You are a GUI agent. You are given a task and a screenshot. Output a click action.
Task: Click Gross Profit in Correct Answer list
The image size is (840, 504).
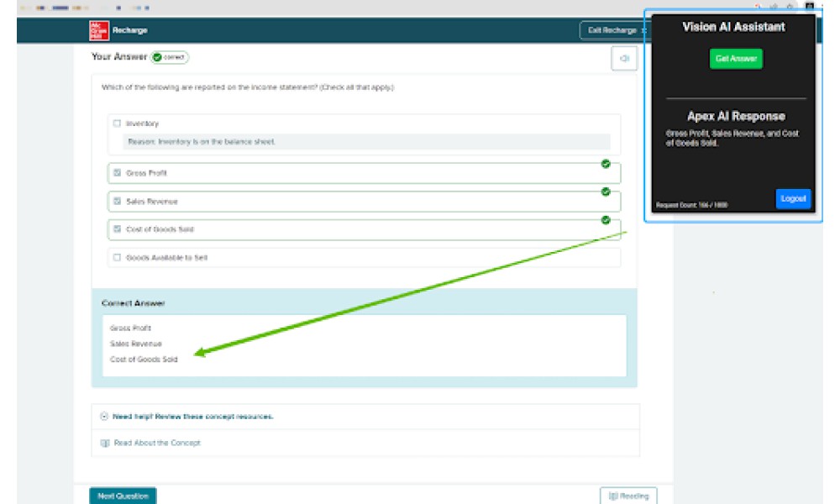130,328
